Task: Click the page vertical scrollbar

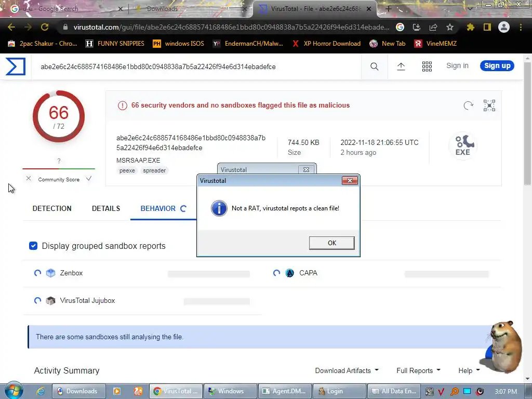Action: pos(527,124)
